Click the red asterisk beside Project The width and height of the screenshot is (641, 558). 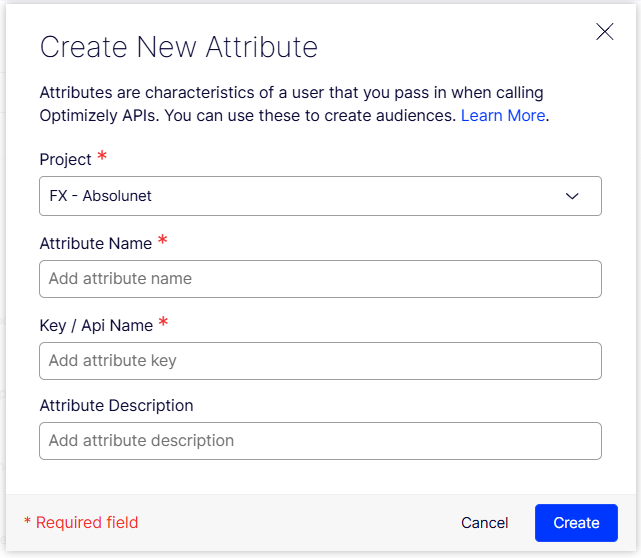click(x=101, y=158)
